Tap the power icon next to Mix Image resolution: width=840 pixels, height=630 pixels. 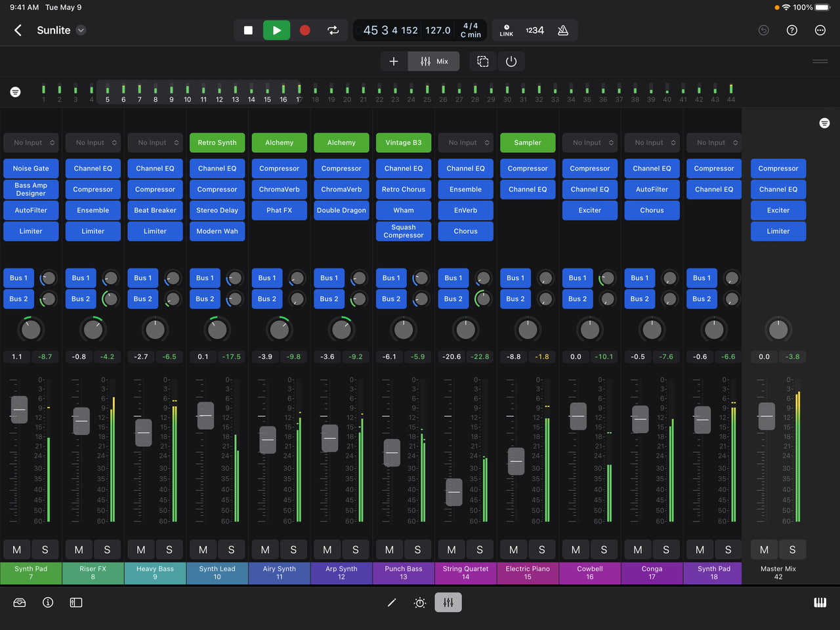[511, 61]
